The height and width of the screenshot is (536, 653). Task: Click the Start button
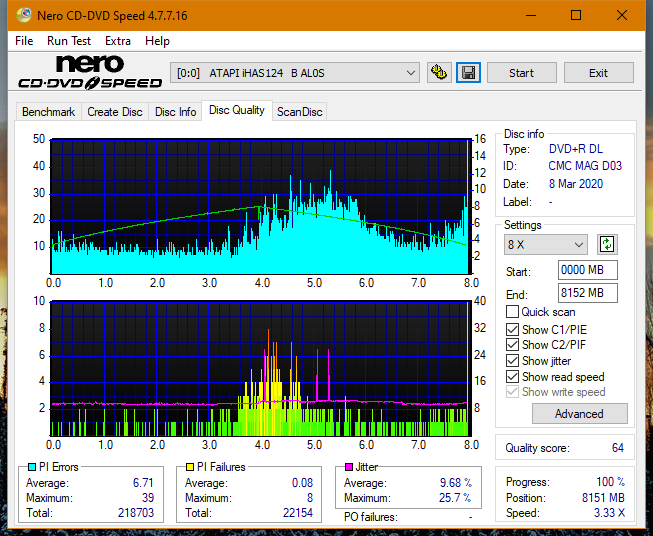[521, 73]
